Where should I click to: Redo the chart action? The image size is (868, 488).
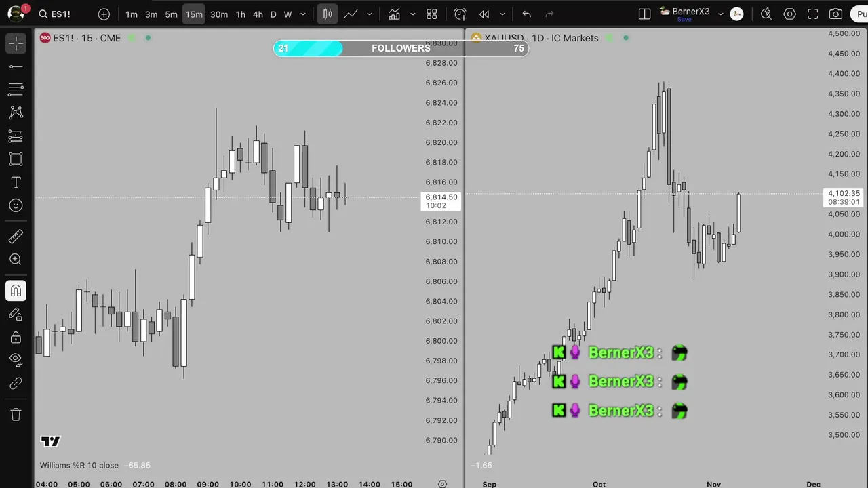[549, 14]
